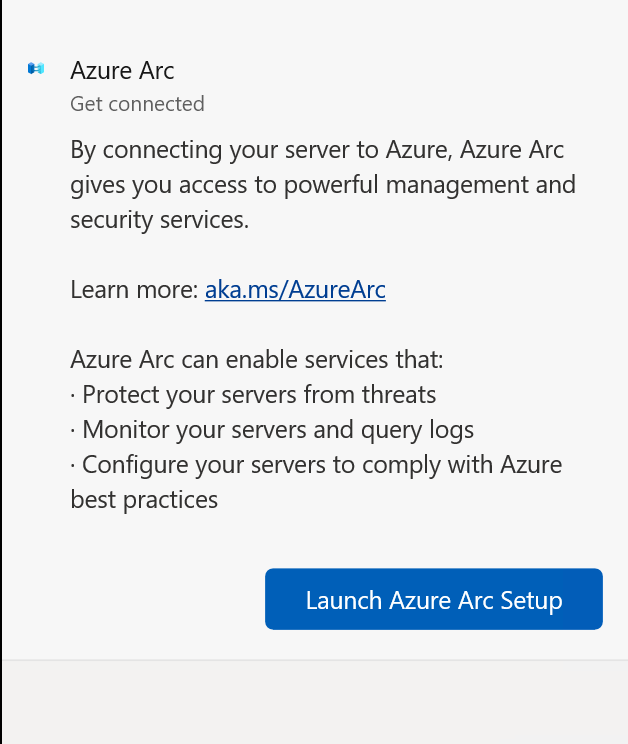This screenshot has width=628, height=744.
Task: Click the 'Learn more:' label
Action: (x=134, y=289)
